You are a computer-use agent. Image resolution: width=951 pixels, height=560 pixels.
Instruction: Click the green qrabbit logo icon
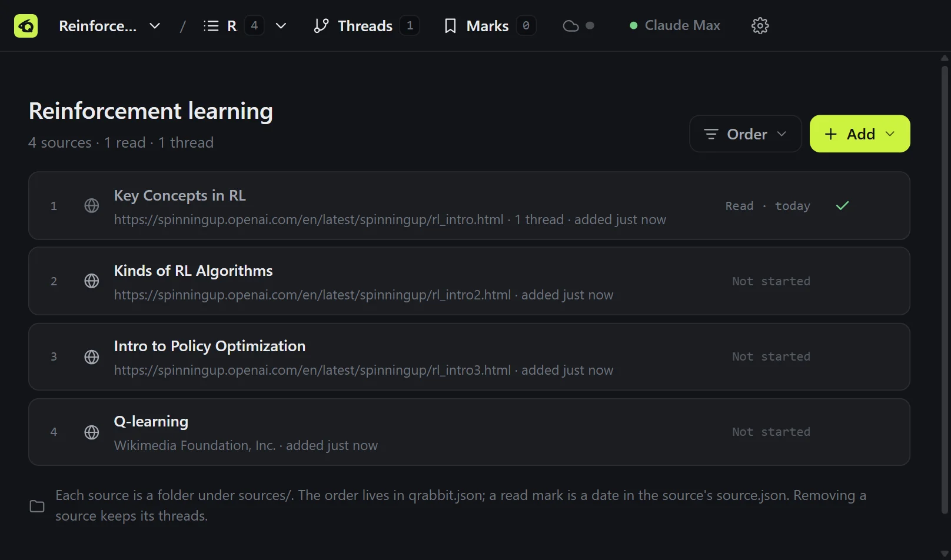point(26,26)
